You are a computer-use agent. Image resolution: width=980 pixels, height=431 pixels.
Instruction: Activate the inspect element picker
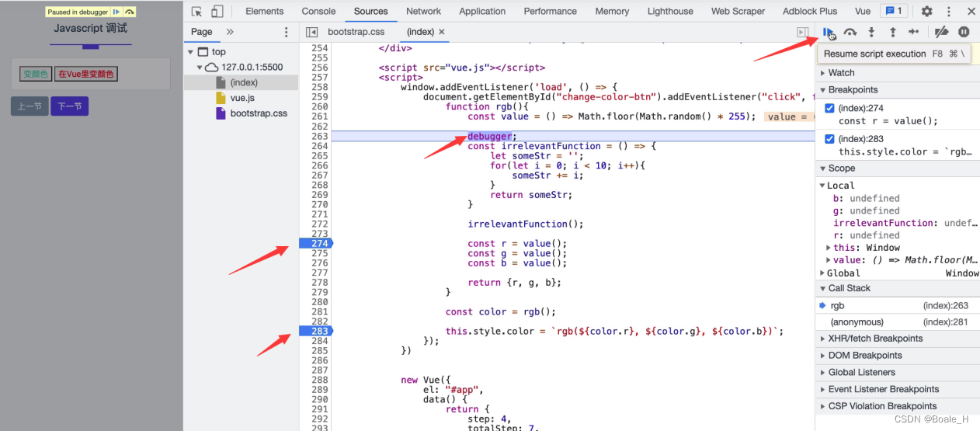(x=196, y=11)
